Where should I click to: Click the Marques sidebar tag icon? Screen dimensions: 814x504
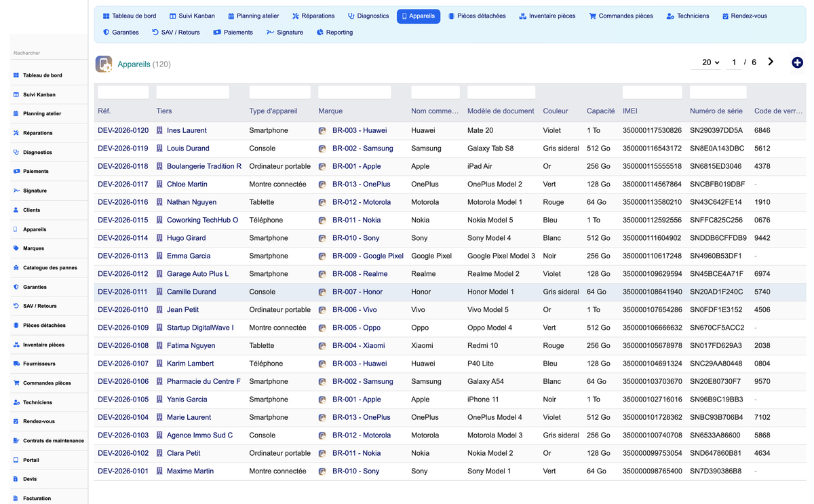(x=16, y=248)
